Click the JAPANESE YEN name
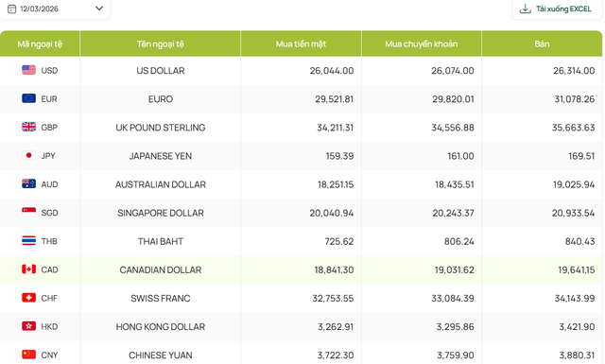The width and height of the screenshot is (605, 364). click(161, 156)
